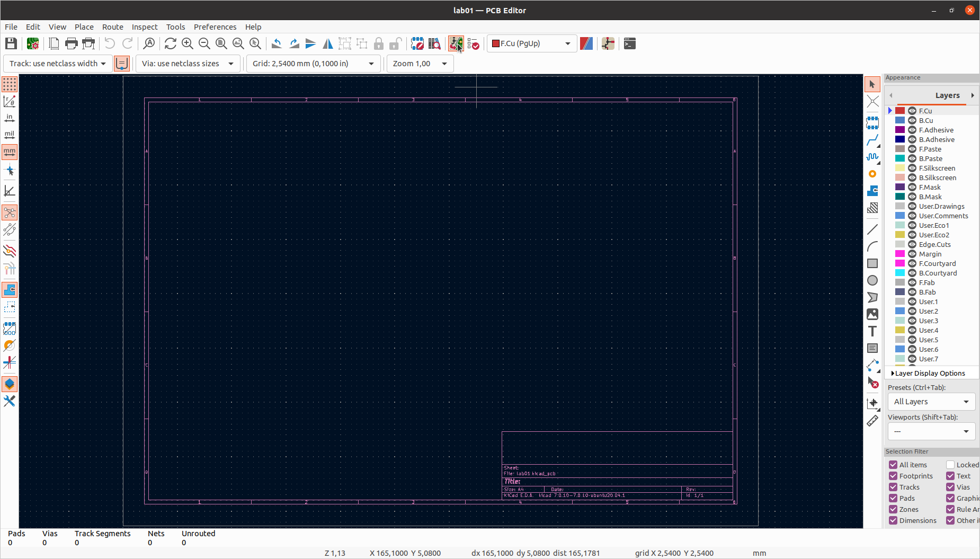Toggle visibility of the F.Silkscreen layer
Screen dimensions: 980x559
[912, 167]
